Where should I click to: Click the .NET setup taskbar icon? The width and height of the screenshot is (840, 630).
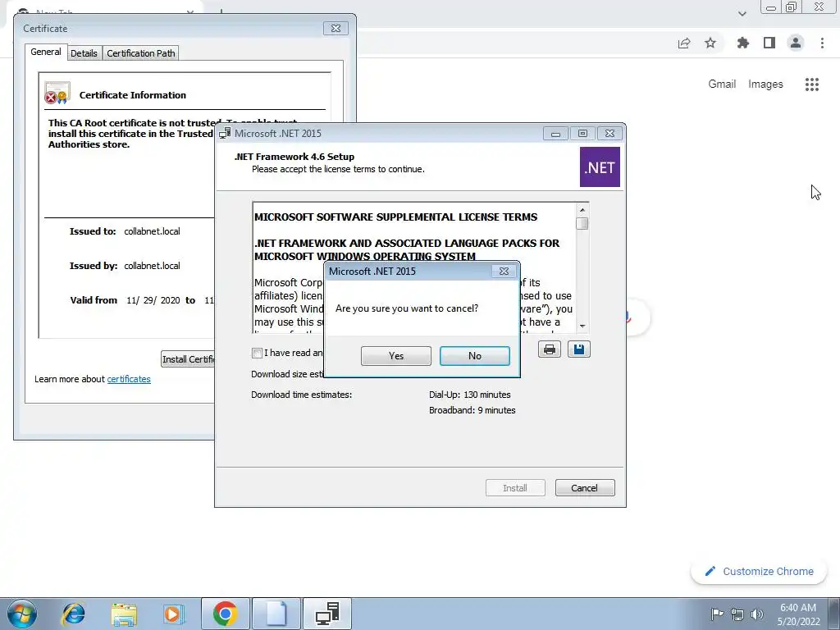pyautogui.click(x=327, y=614)
